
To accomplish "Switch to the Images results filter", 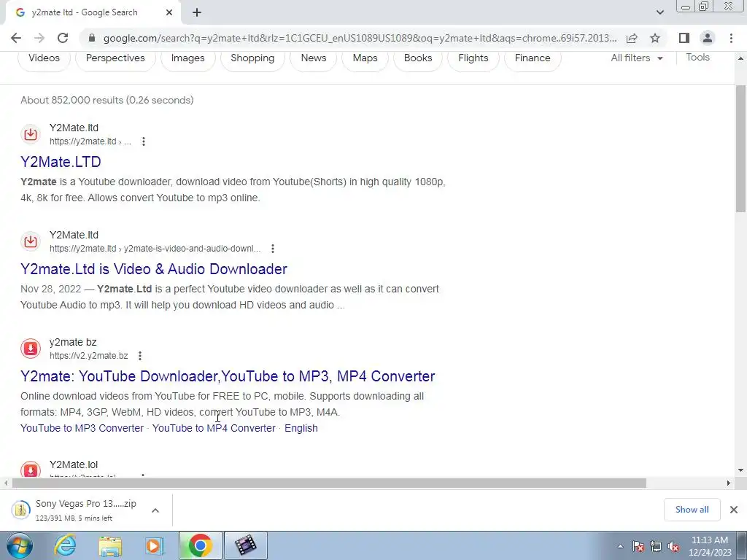I will pos(187,58).
